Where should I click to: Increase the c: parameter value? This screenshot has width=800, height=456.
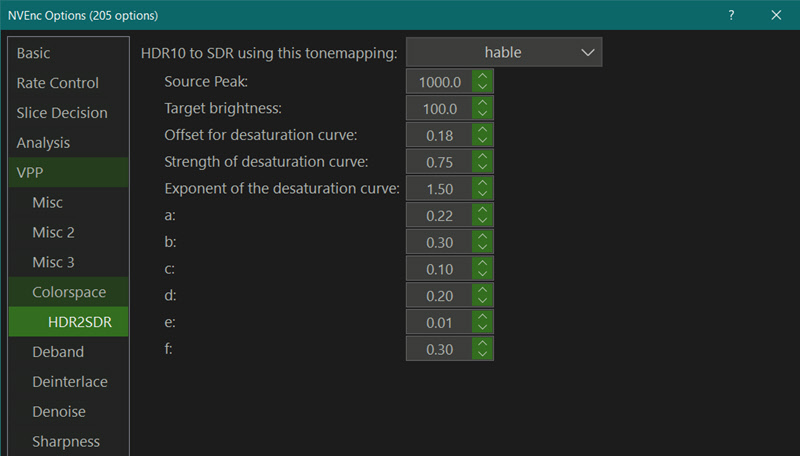(x=482, y=263)
